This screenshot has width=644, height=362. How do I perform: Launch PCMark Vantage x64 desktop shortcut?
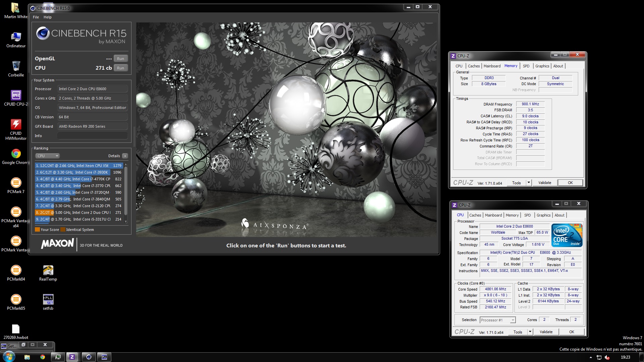tap(16, 217)
